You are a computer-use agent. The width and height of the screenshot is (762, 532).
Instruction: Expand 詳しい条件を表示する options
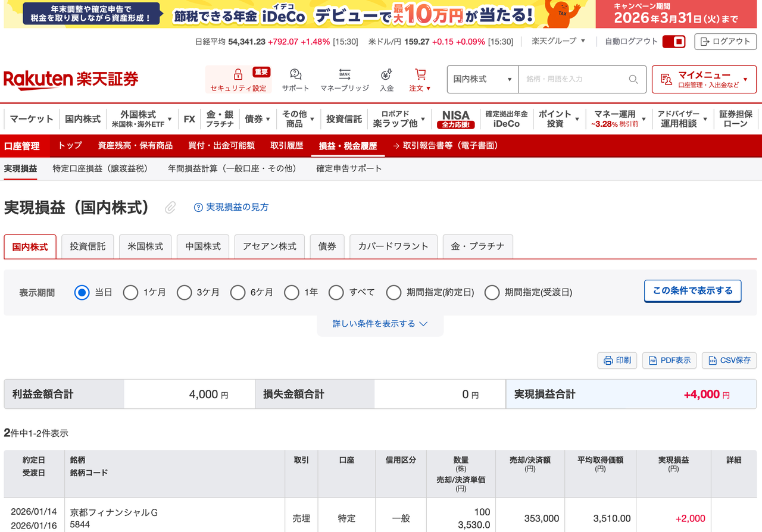click(380, 323)
